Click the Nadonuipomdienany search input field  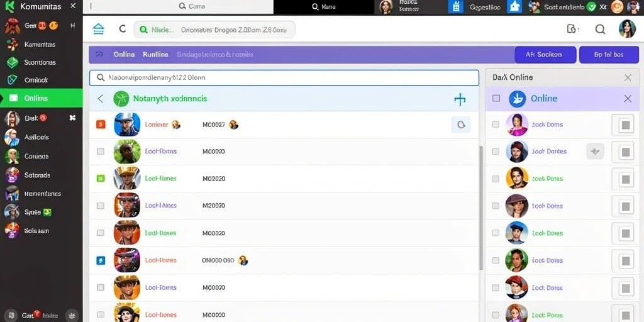[284, 77]
